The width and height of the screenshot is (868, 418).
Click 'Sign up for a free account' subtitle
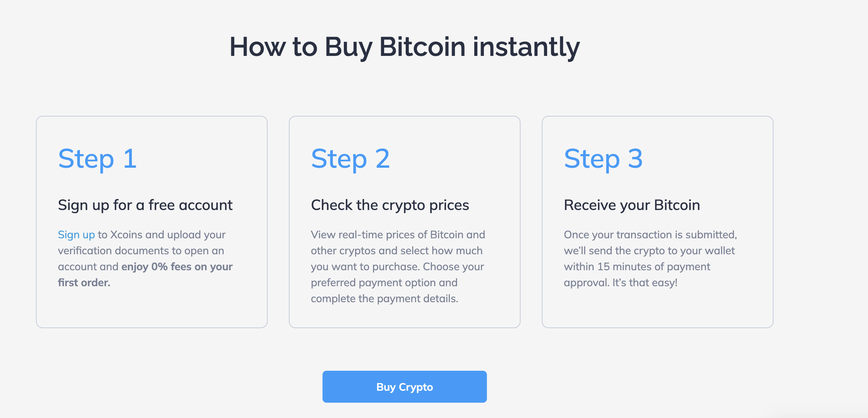click(145, 205)
